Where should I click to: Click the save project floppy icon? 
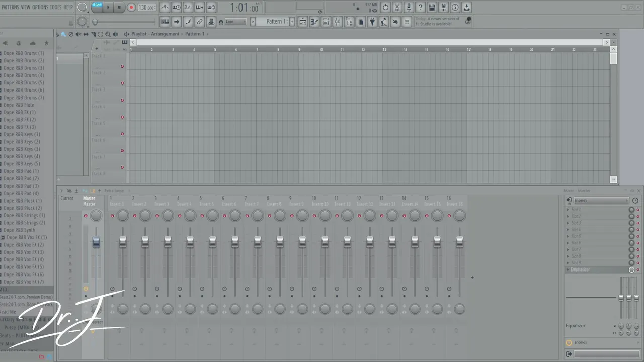coord(432,7)
